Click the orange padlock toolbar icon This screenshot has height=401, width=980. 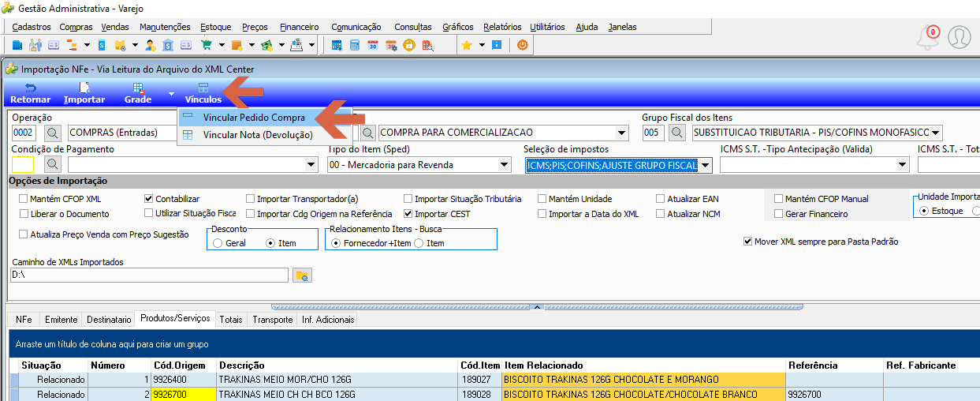click(409, 45)
